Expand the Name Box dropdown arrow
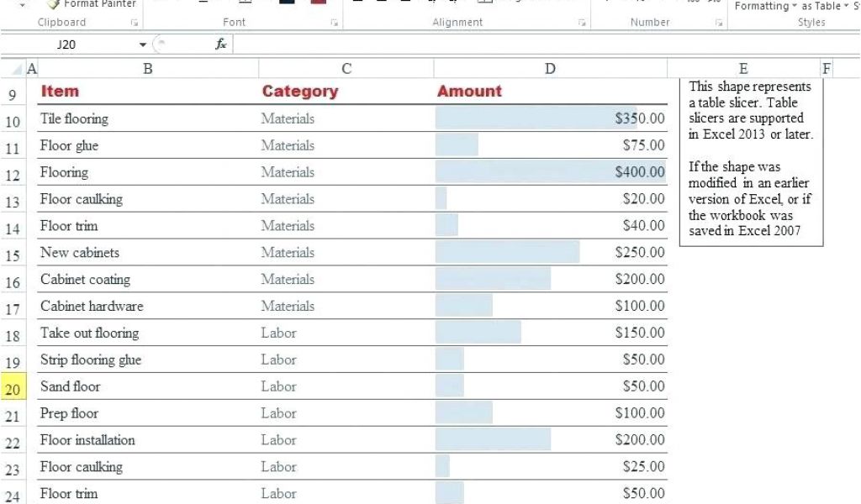The width and height of the screenshot is (861, 504). tap(143, 44)
